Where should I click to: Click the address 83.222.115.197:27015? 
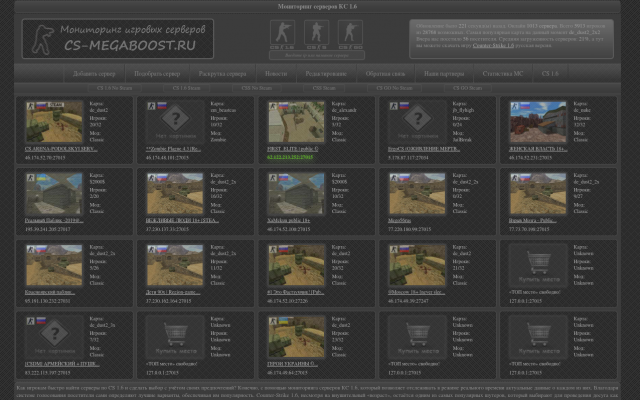(x=48, y=372)
